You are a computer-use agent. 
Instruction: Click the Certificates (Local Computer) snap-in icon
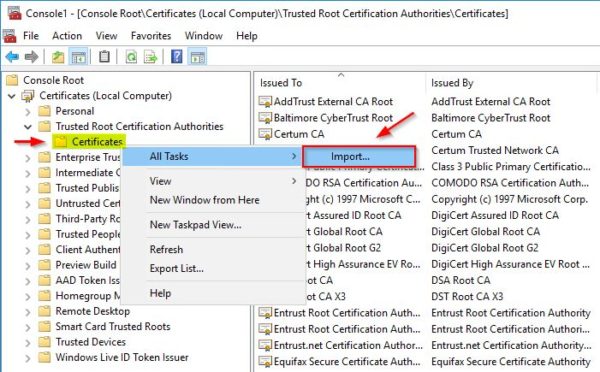28,96
